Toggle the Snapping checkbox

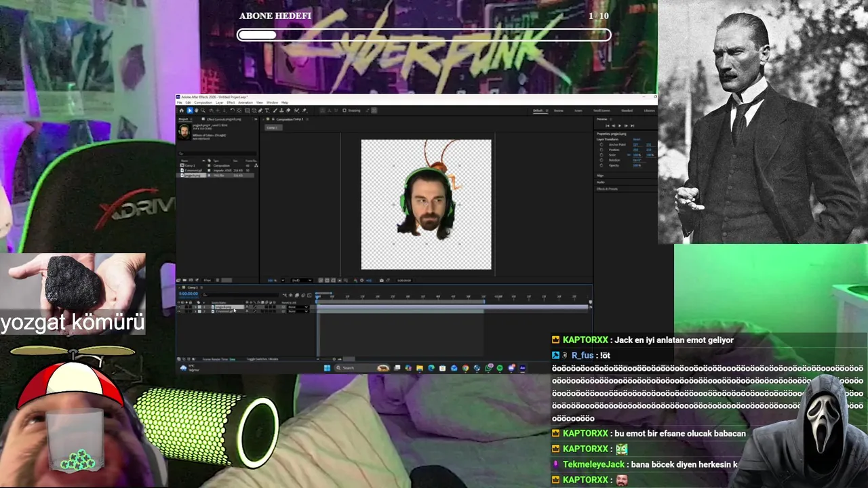[344, 110]
